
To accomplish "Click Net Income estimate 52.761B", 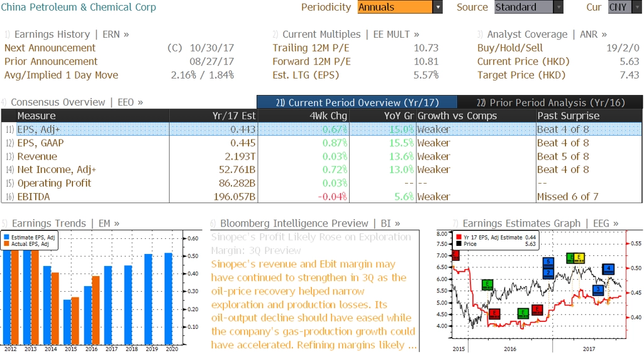I will [x=237, y=170].
